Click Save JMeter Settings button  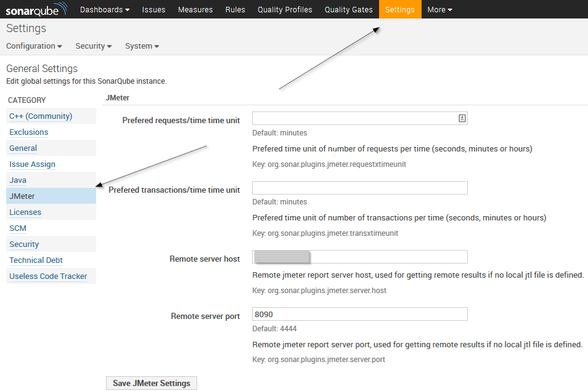pos(152,383)
